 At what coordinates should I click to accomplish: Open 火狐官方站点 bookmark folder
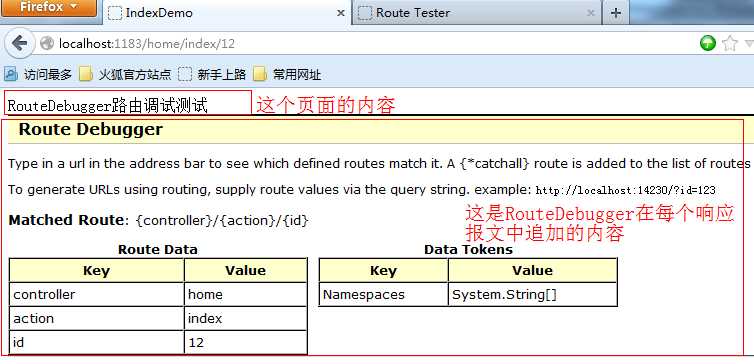(125, 75)
